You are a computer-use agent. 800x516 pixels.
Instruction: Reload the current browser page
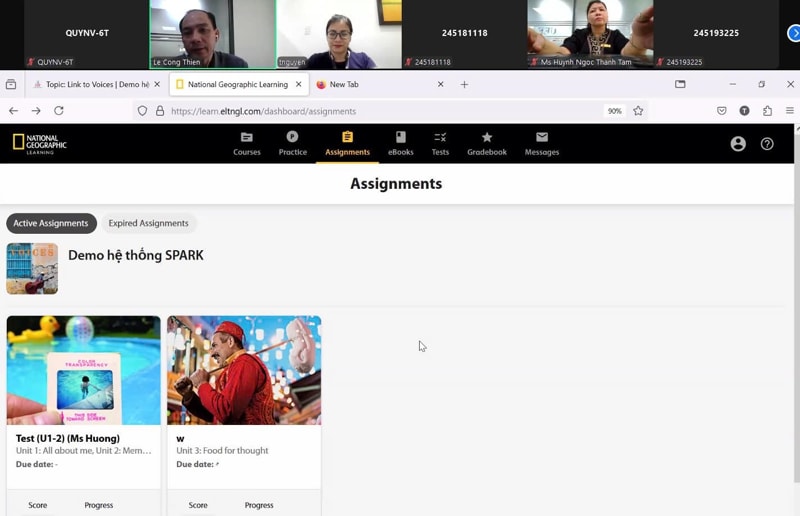point(59,111)
